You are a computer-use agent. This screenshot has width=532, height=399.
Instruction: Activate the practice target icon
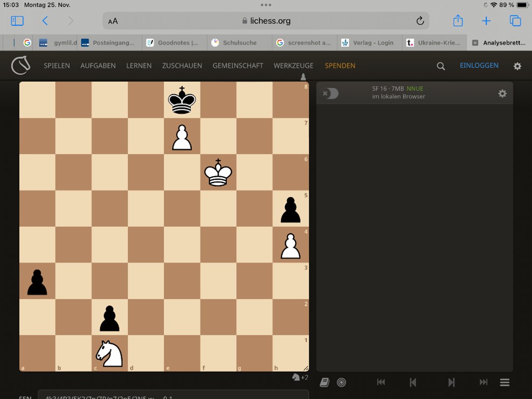341,382
